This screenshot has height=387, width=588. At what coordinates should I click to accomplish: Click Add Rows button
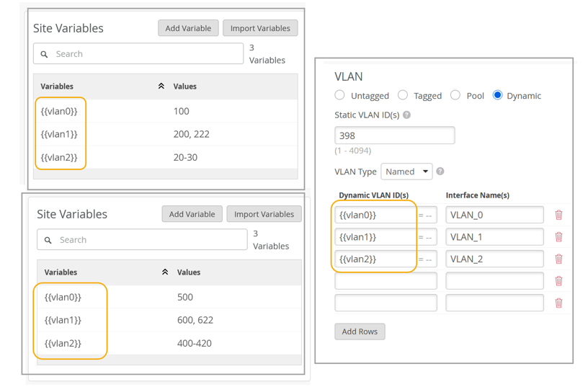tap(360, 332)
